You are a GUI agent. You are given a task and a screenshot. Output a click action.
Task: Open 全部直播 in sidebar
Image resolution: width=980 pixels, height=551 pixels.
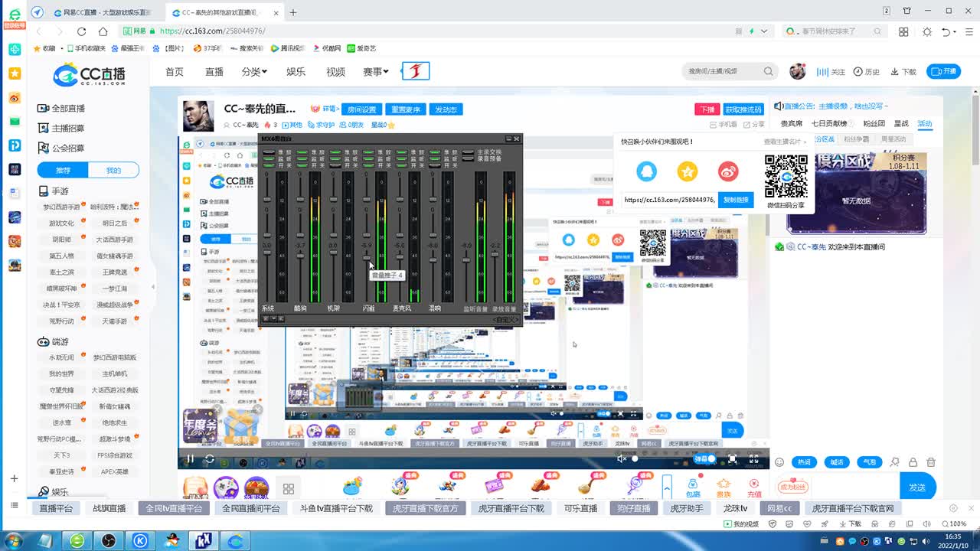[61, 108]
